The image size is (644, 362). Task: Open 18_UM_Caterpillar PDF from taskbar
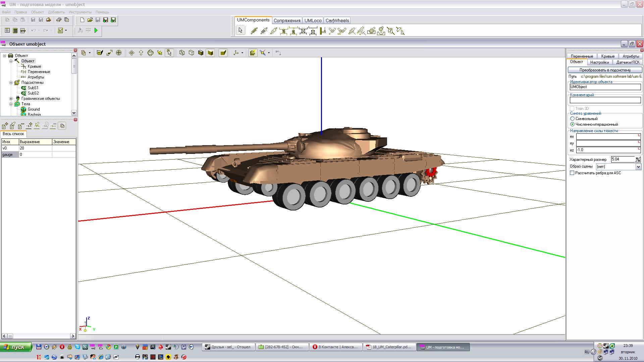click(389, 347)
